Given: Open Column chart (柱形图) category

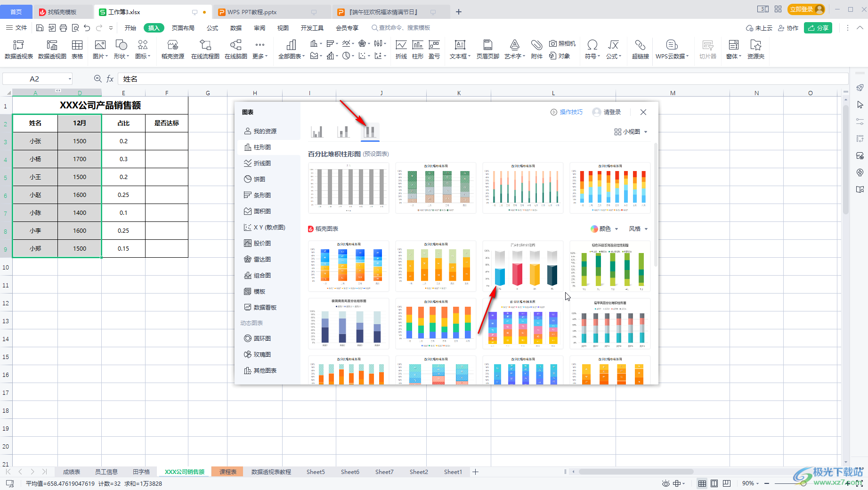Looking at the screenshot, I should coord(258,147).
